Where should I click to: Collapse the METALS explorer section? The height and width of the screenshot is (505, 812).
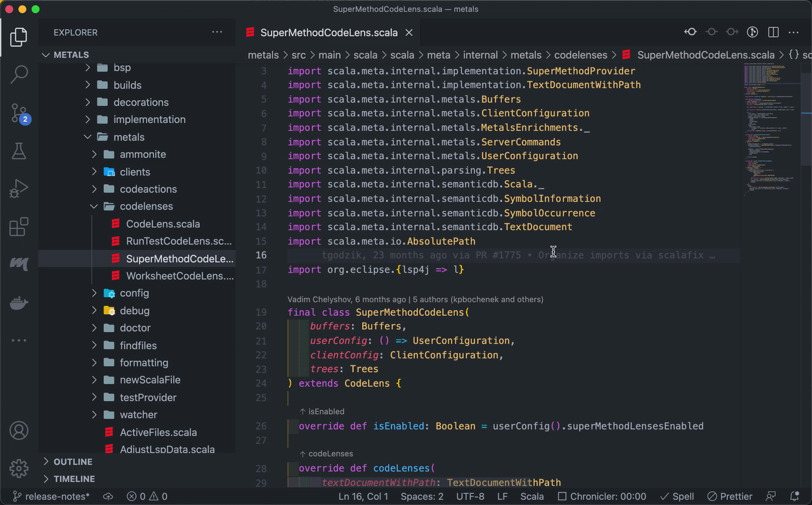[136, 55]
